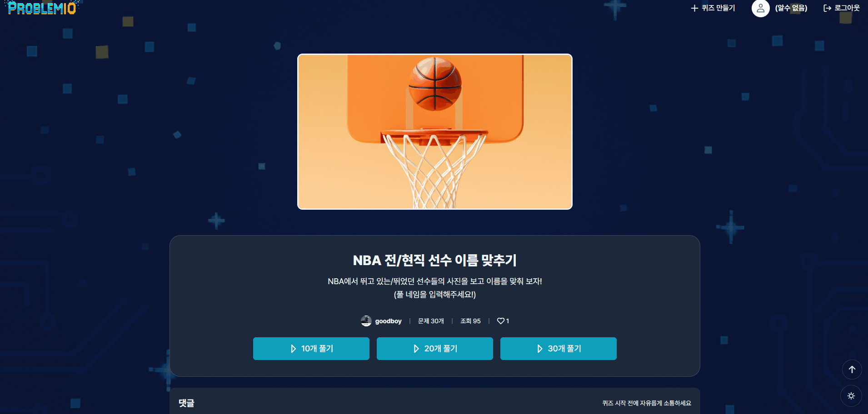Image resolution: width=868 pixels, height=414 pixels.
Task: Click the plus icon for 퀴즈 만들기
Action: (x=694, y=8)
